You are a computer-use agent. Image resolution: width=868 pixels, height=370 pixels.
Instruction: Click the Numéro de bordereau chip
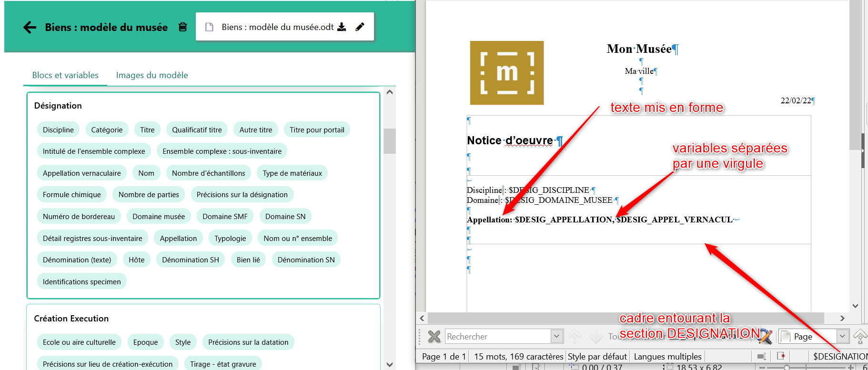(x=79, y=216)
